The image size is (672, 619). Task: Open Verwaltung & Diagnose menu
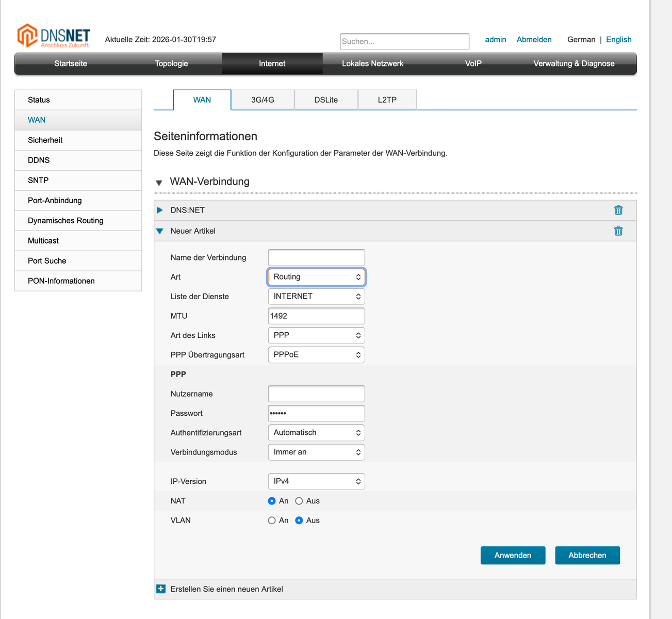click(573, 63)
